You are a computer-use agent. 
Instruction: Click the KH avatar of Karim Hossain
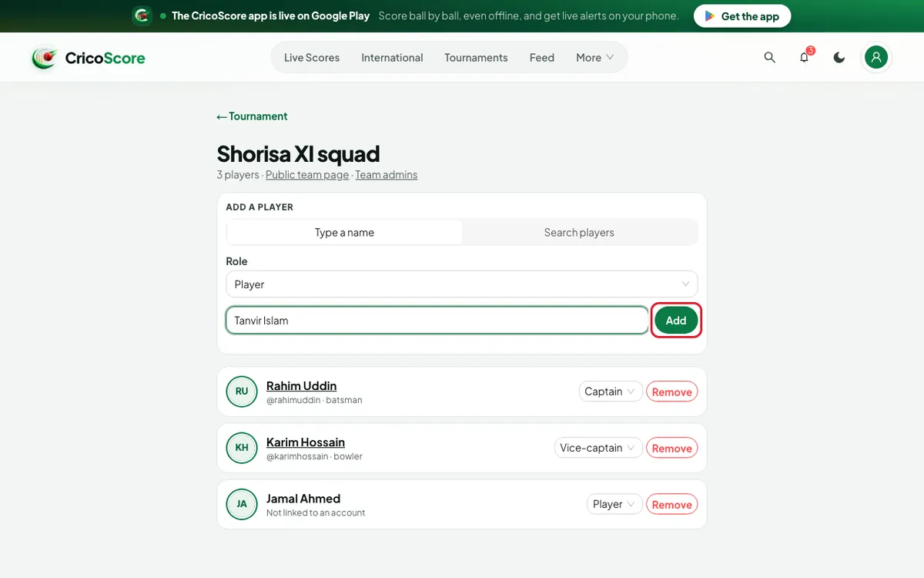click(242, 448)
